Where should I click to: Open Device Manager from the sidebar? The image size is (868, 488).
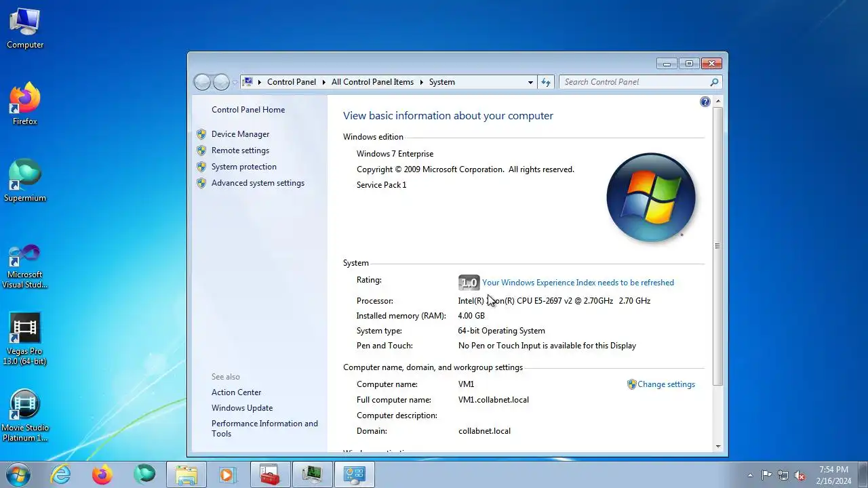[x=240, y=134]
